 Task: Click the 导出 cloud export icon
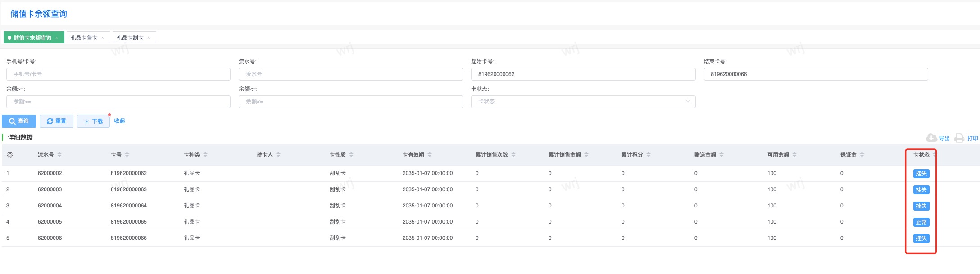click(x=931, y=138)
